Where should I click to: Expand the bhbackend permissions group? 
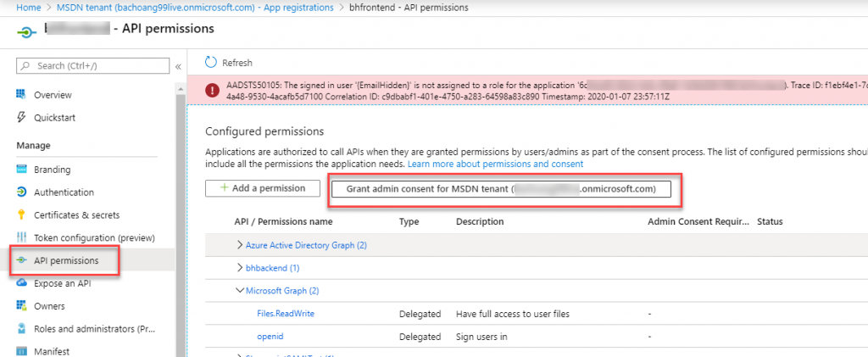(240, 267)
